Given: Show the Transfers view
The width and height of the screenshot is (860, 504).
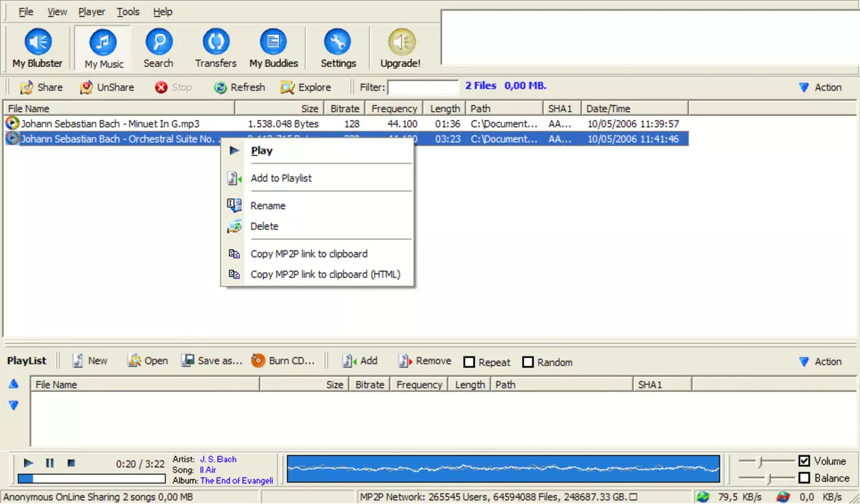Looking at the screenshot, I should (x=216, y=48).
